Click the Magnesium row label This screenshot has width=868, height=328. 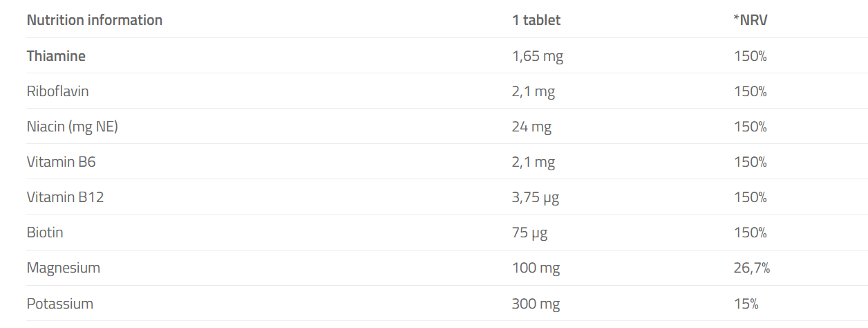[x=64, y=268]
